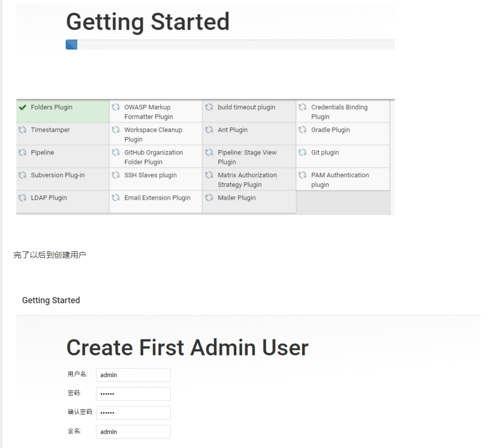This screenshot has width=493, height=448.
Task: Focus the password input field
Action: coord(133,394)
